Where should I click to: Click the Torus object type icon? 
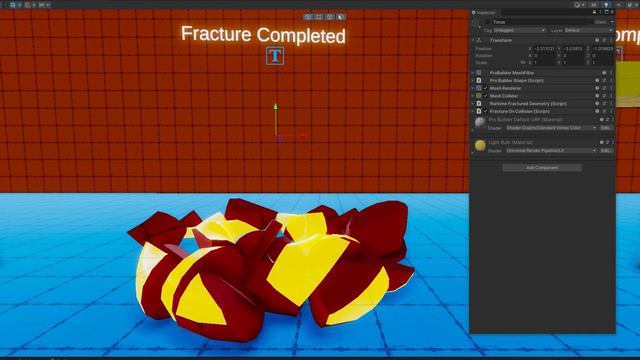coord(476,22)
